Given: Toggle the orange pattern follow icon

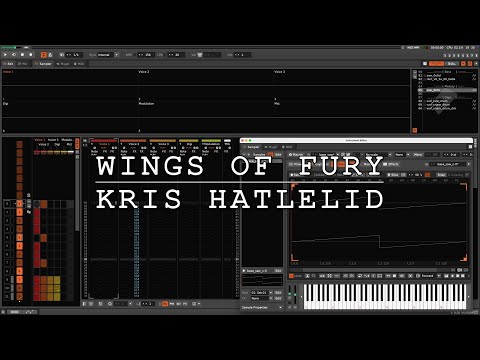Looking at the screenshot, I should [43, 55].
